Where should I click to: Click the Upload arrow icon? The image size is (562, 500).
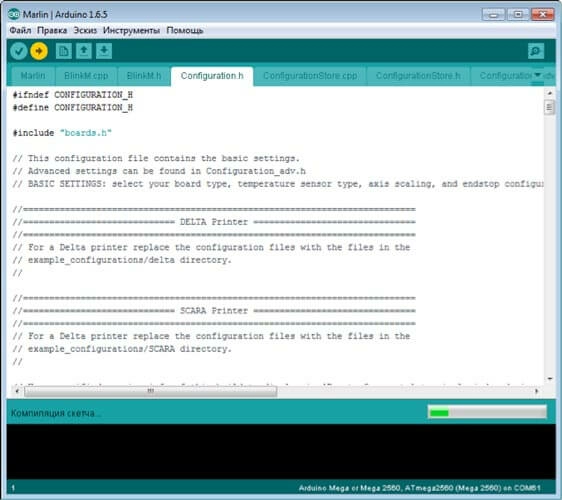click(x=39, y=51)
